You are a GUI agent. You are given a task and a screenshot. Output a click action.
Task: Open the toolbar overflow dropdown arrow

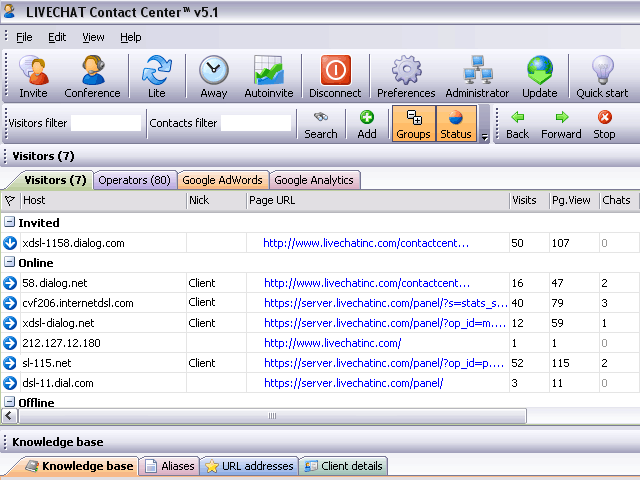click(484, 137)
